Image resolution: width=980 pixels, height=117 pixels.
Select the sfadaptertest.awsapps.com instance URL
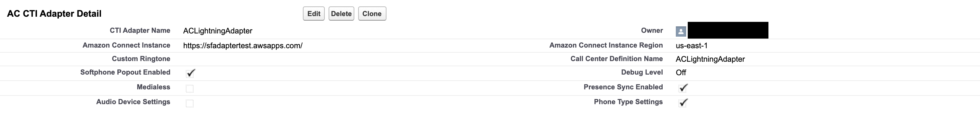[243, 46]
